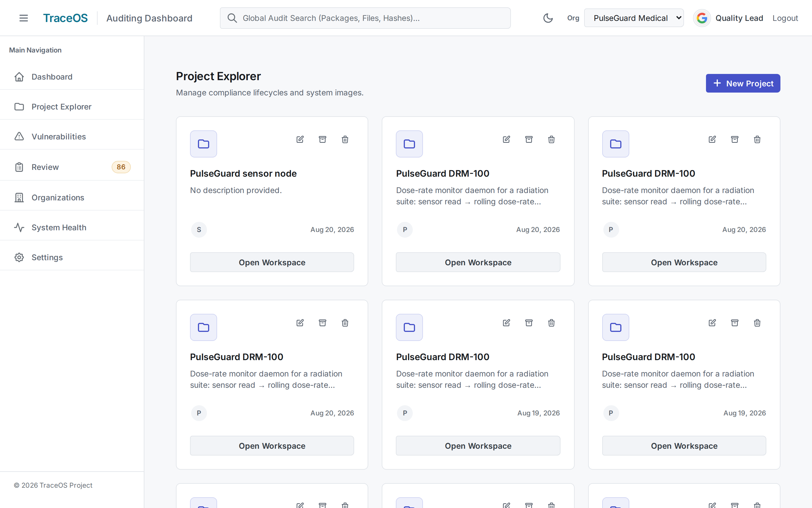Click the Google account avatar icon
The height and width of the screenshot is (508, 812).
[701, 18]
